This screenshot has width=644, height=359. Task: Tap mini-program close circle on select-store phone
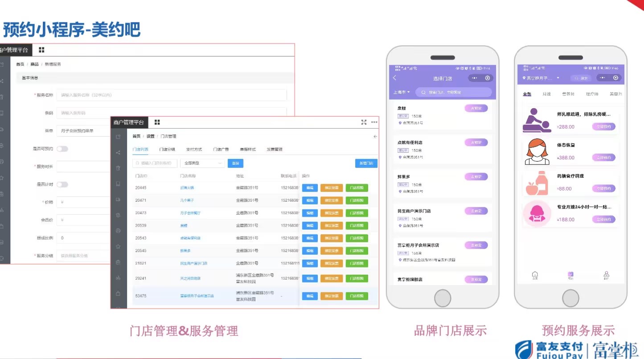pos(488,78)
